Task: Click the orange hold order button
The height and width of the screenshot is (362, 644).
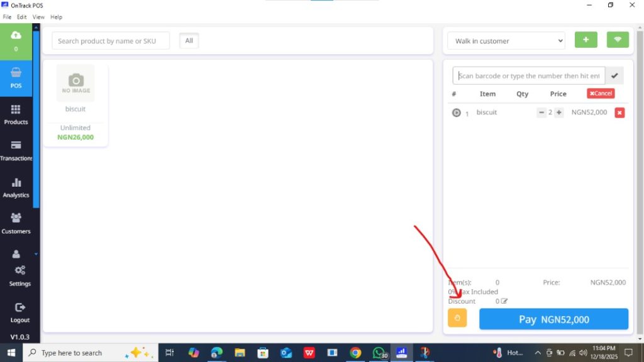Action: [x=457, y=318]
